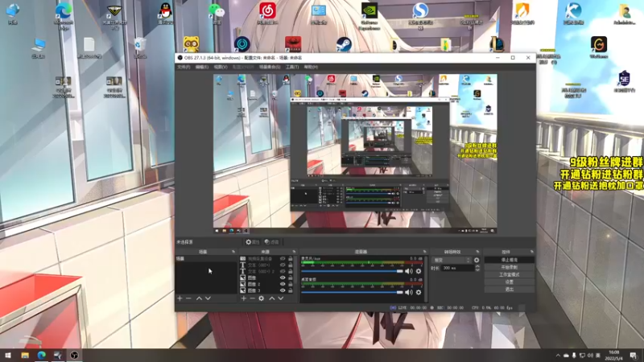The width and height of the screenshot is (644, 362).
Task: Open the 场景集合(S) menu
Action: point(270,67)
